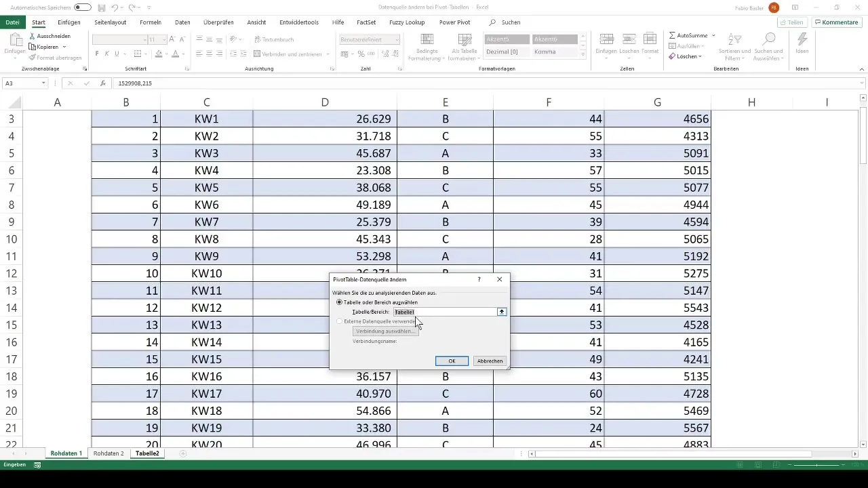Image resolution: width=868 pixels, height=488 pixels.
Task: Select 'Tabelle oder Bereich auswählen' radio button
Action: (x=340, y=302)
